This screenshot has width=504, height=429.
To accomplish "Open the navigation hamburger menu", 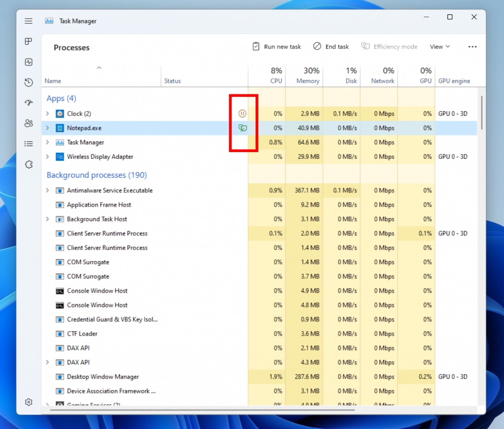I will pyautogui.click(x=28, y=21).
